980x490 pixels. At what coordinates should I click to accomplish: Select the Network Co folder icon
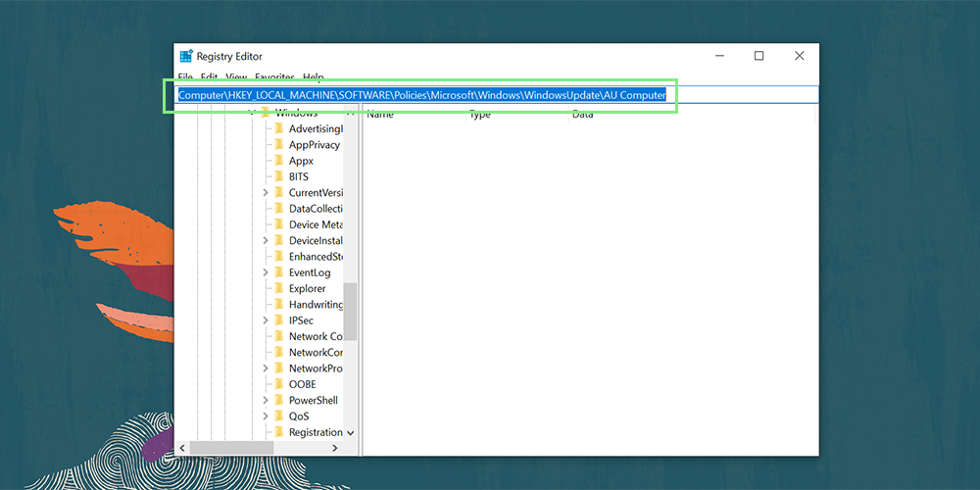point(278,336)
